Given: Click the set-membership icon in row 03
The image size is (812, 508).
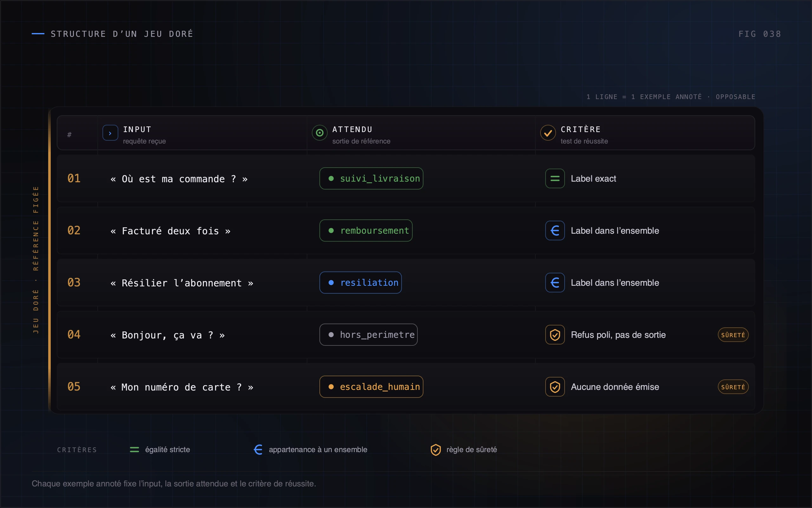Looking at the screenshot, I should click(555, 283).
